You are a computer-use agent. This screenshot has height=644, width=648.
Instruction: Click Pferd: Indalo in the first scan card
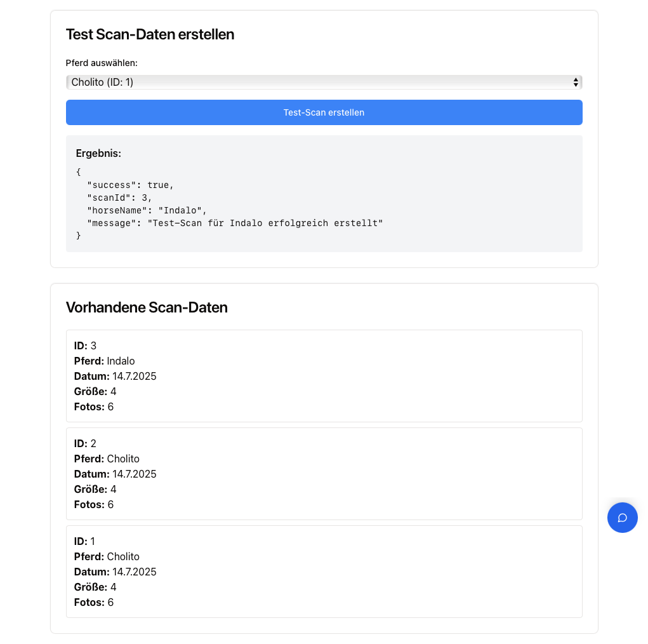click(x=105, y=361)
